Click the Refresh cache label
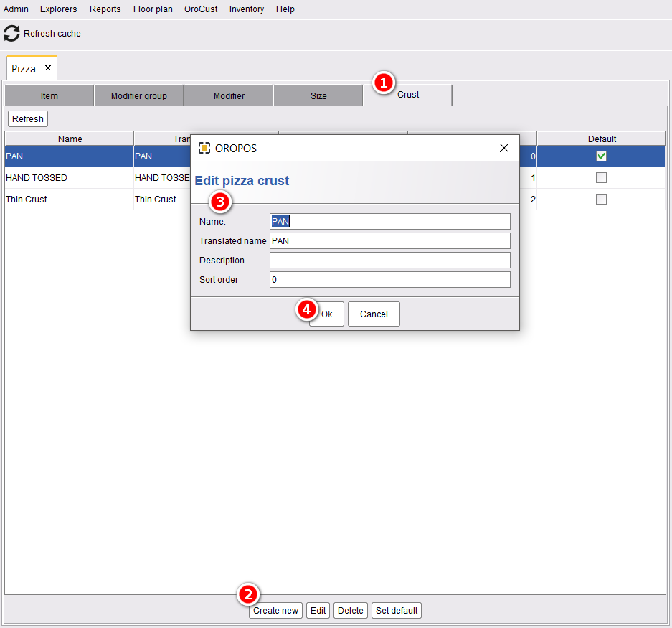This screenshot has height=628, width=672. tap(52, 34)
